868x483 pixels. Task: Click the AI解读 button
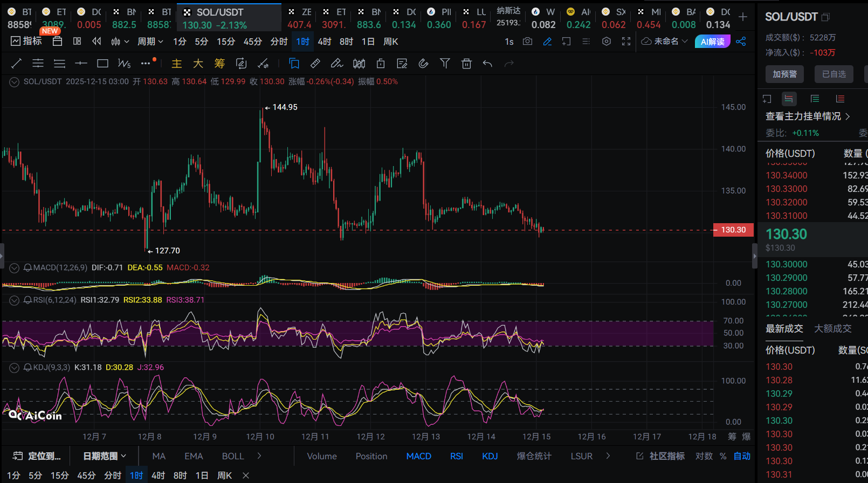pos(712,42)
